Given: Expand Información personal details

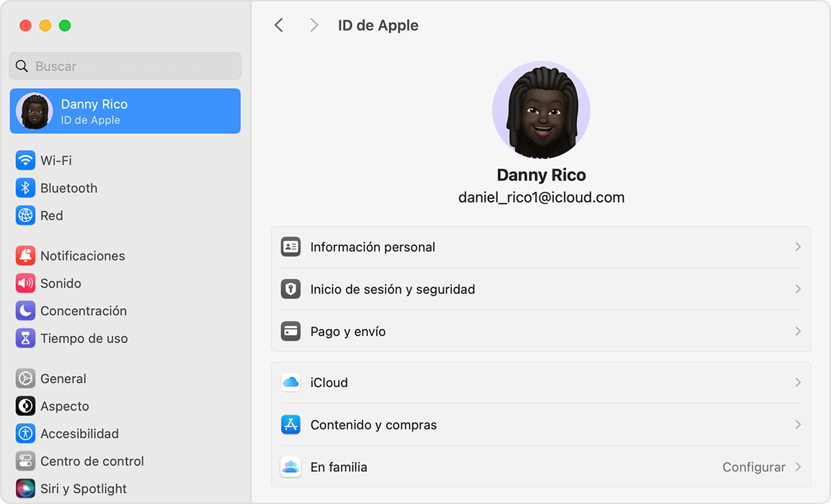Looking at the screenshot, I should [x=540, y=246].
